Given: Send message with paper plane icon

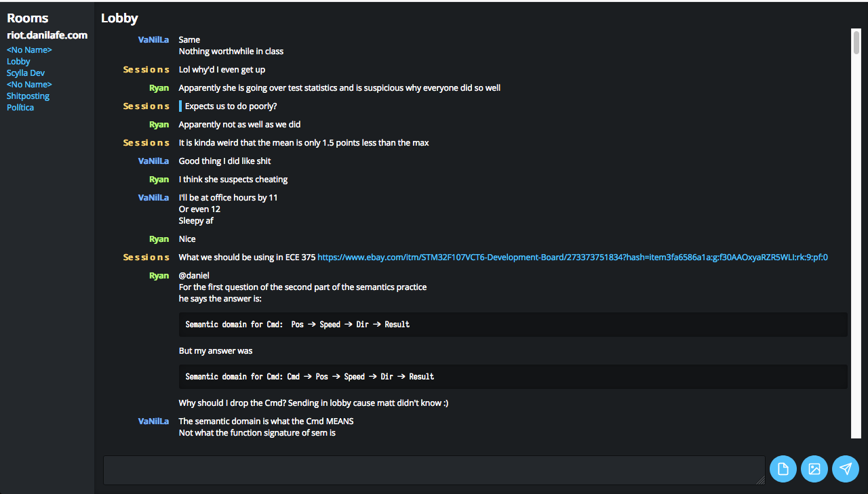Looking at the screenshot, I should point(846,469).
